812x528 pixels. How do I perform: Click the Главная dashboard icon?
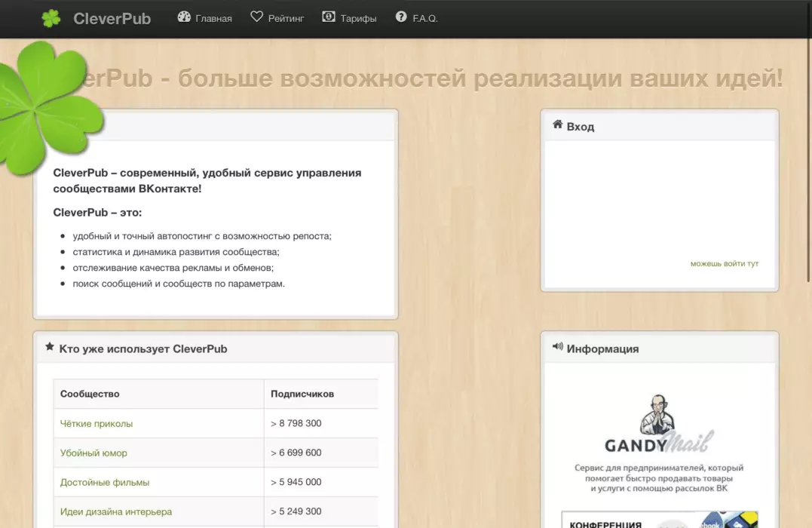point(184,17)
